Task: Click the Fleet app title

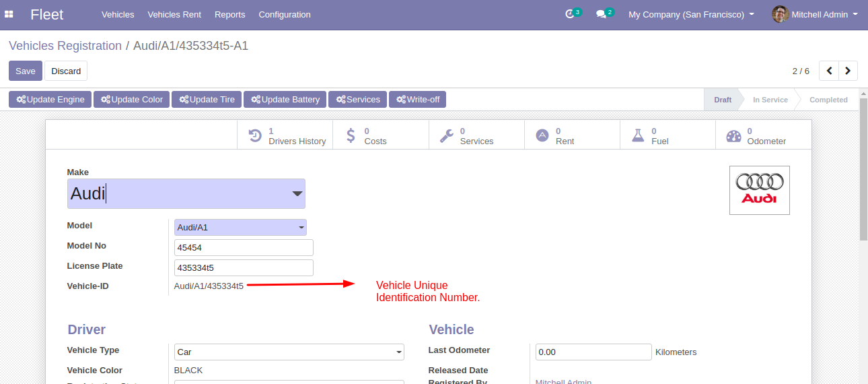Action: 47,14
